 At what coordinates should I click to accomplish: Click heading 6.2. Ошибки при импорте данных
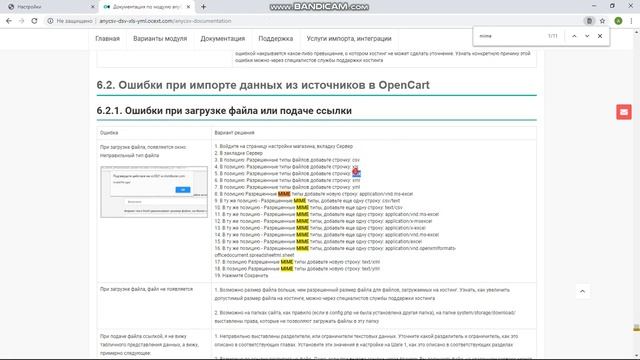click(x=263, y=85)
